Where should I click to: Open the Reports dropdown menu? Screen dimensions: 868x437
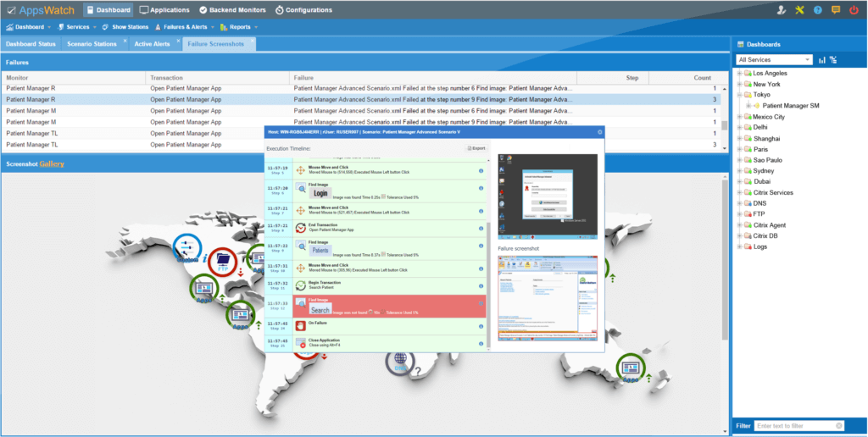coord(239,26)
